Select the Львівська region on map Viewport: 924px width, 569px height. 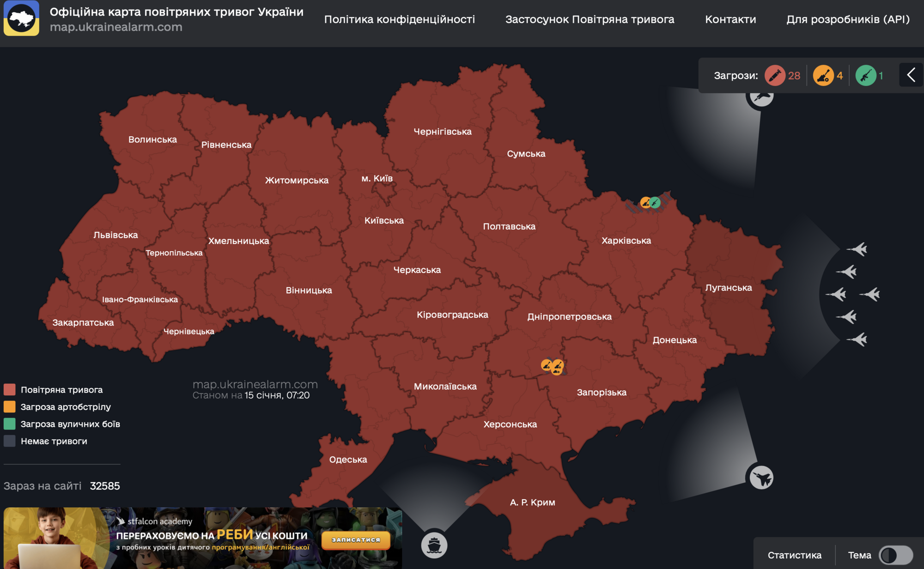[x=115, y=235]
